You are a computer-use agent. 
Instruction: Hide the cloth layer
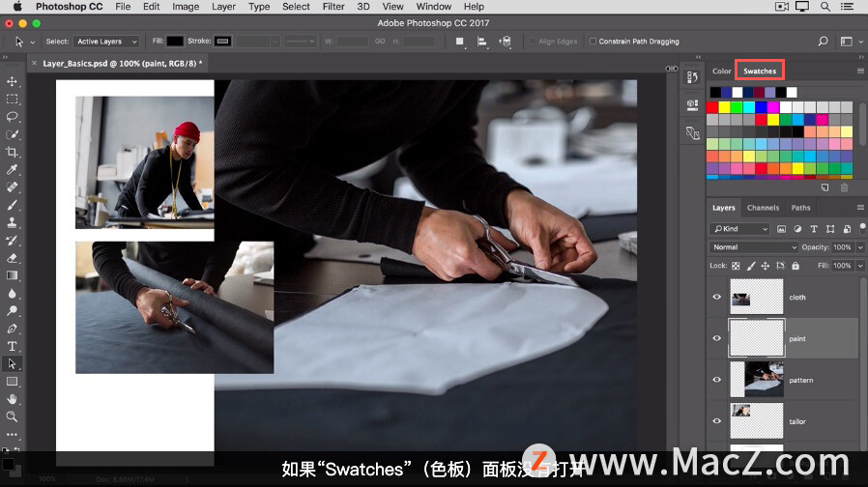pos(717,298)
